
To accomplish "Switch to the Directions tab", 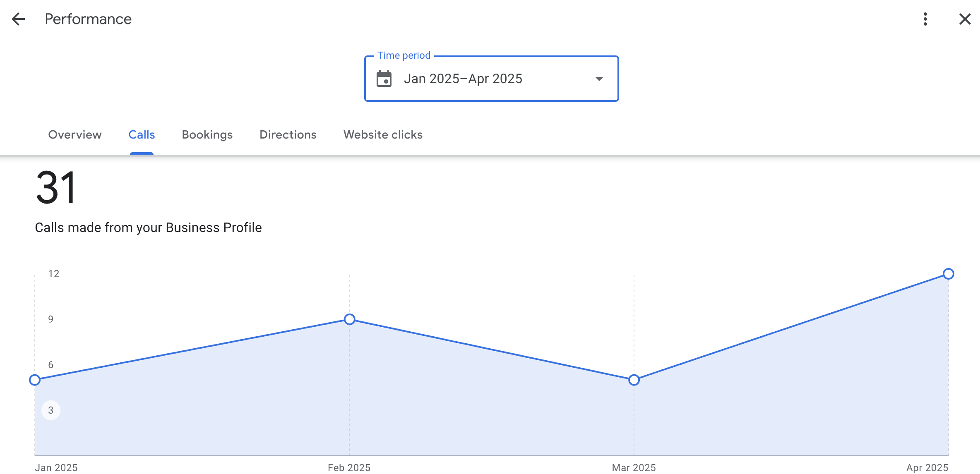I will tap(288, 135).
